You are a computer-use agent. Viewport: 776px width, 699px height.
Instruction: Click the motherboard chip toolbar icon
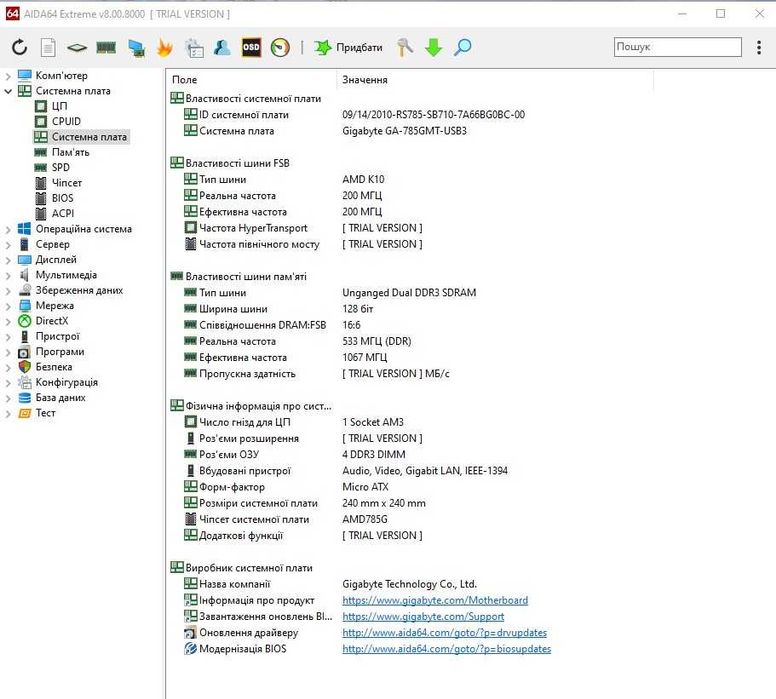tap(77, 48)
